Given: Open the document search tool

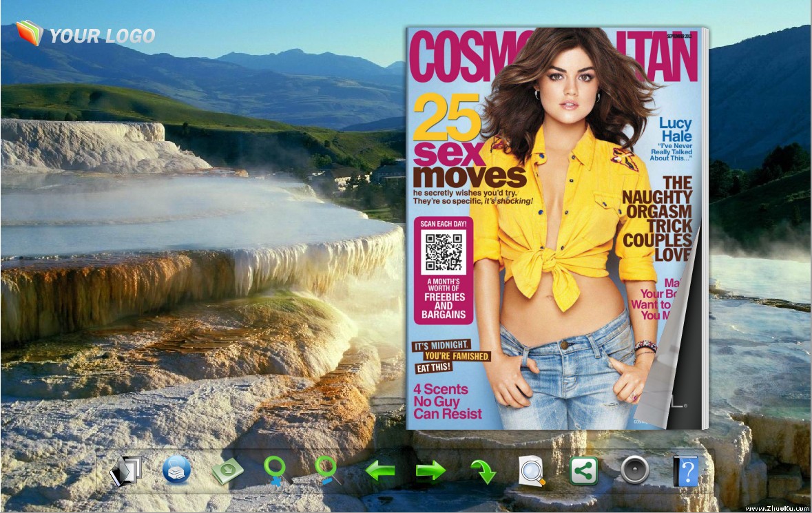Looking at the screenshot, I should click(532, 471).
